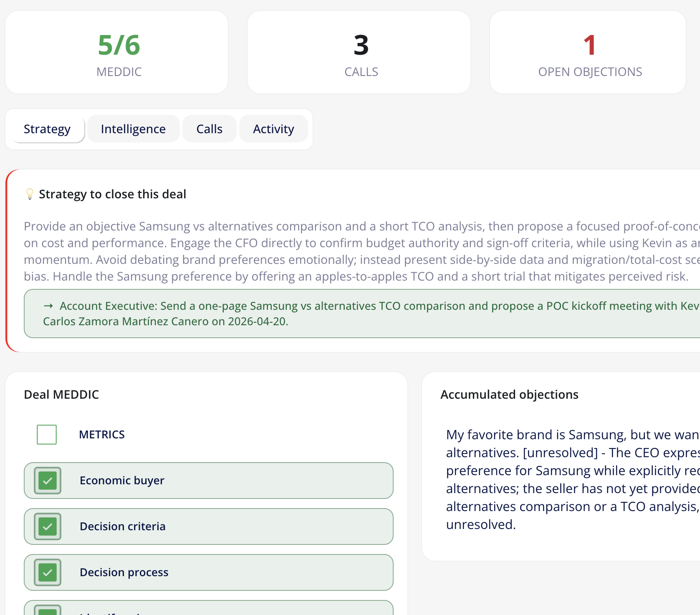Select the 3 CALLS summary card
Image resolution: width=700 pixels, height=615 pixels.
(x=359, y=52)
